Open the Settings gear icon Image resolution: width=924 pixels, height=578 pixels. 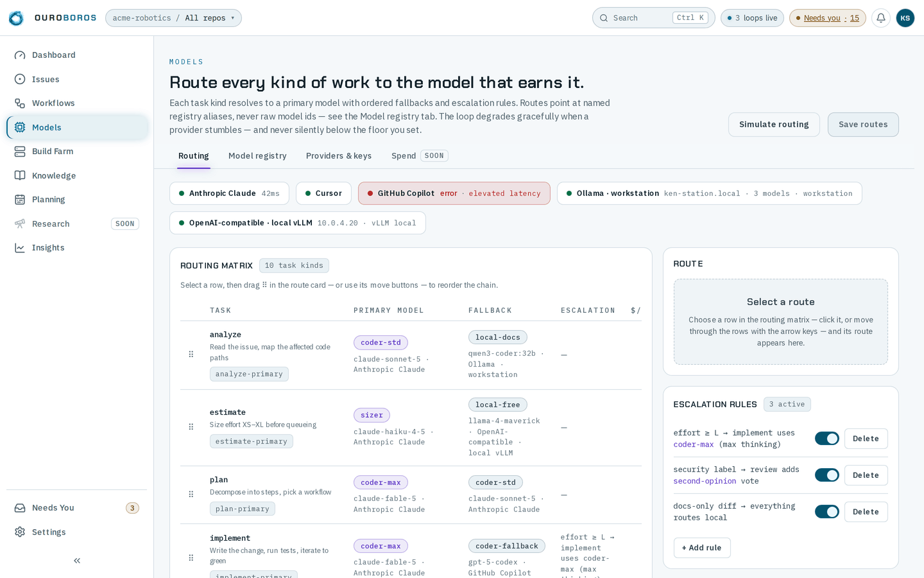[x=20, y=532]
